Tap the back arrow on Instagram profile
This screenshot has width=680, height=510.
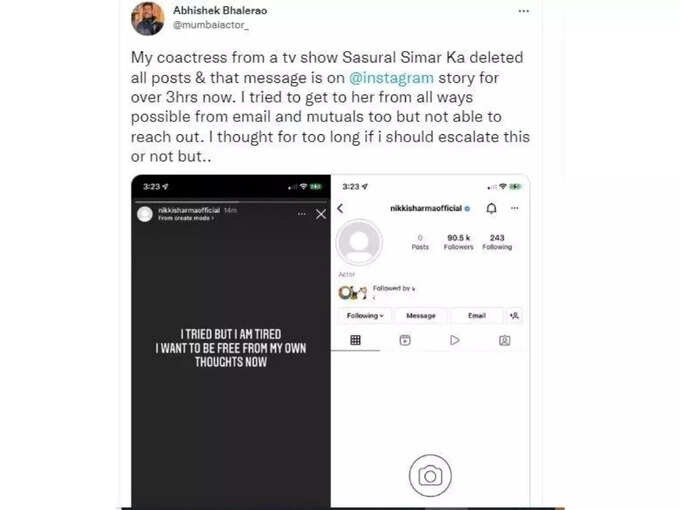[x=340, y=209]
